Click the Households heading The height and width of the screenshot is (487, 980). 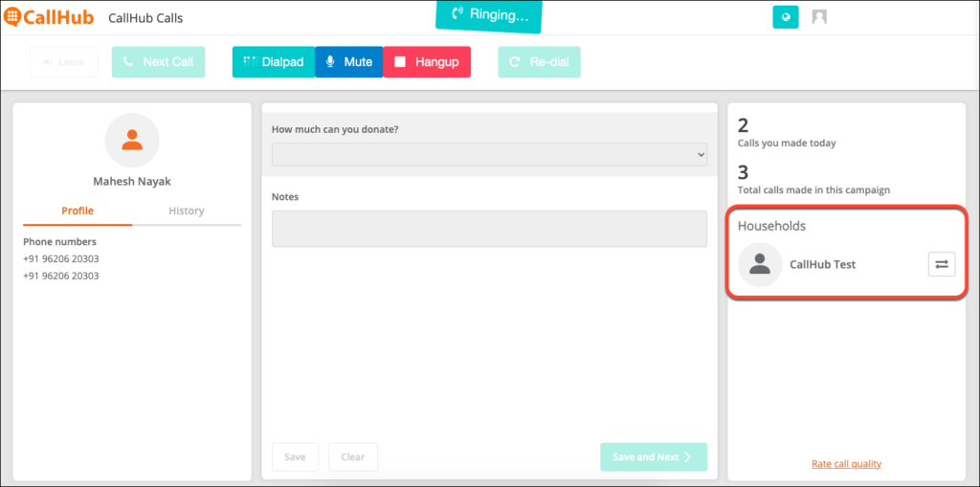click(772, 227)
